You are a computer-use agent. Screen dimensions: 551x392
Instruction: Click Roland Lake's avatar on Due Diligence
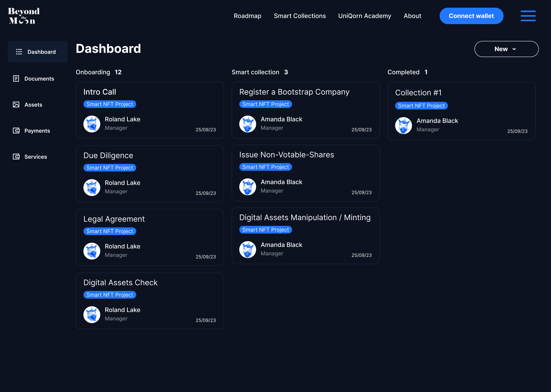coord(92,187)
